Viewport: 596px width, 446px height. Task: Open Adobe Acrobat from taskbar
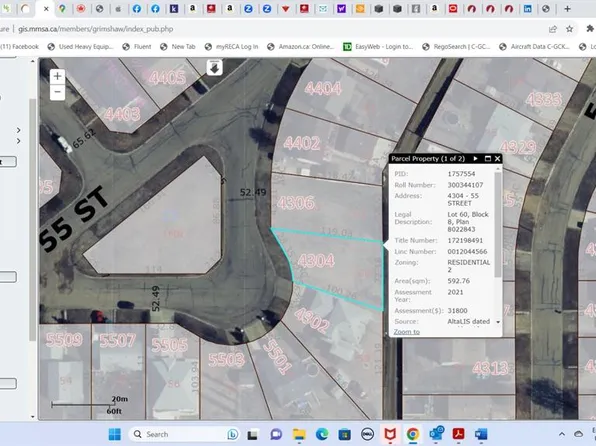coord(458,434)
